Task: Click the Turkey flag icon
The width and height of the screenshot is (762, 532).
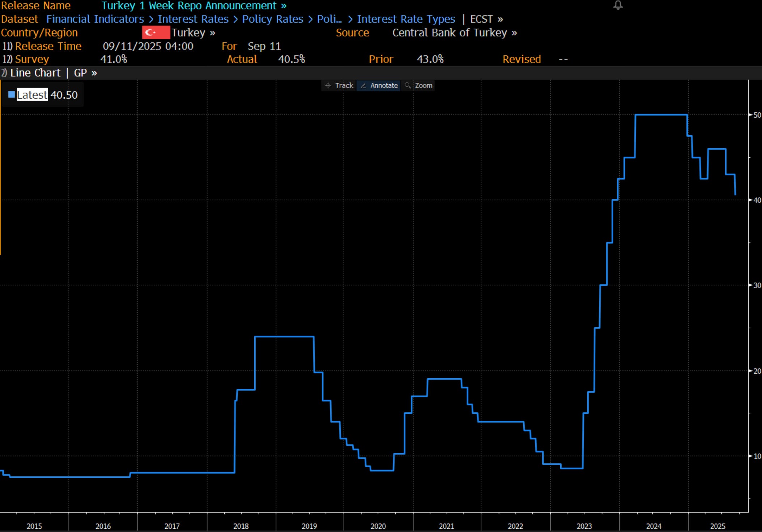Action: click(x=156, y=33)
